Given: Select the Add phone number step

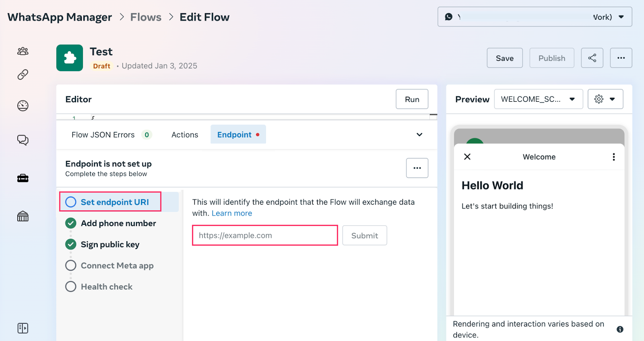Looking at the screenshot, I should tap(118, 223).
